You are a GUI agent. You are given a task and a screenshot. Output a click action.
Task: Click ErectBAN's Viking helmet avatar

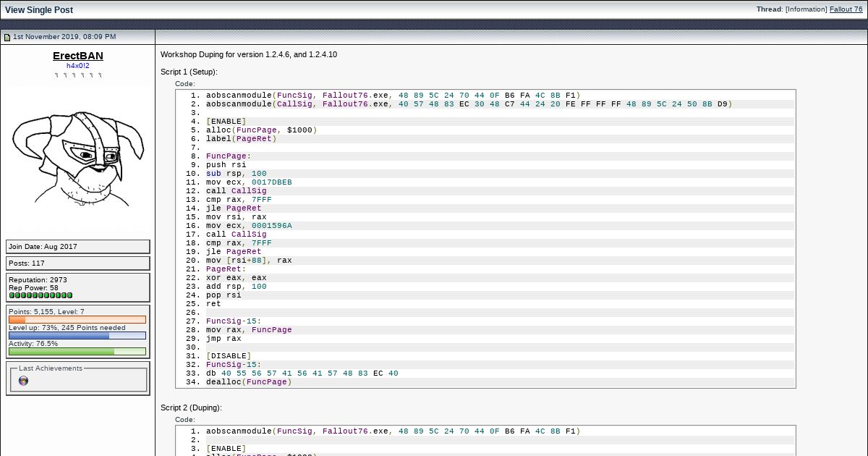click(x=78, y=156)
